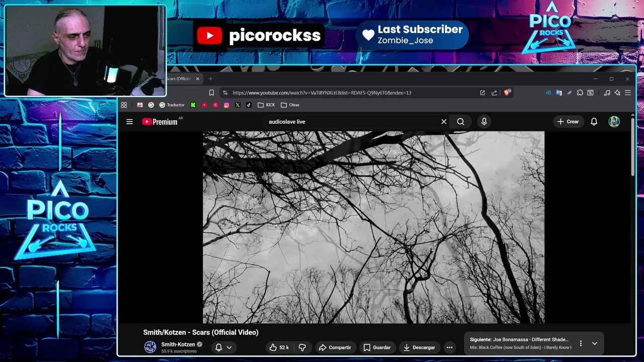The width and height of the screenshot is (644, 362).
Task: Expand the Mix playlist panel chevron
Action: (x=594, y=343)
